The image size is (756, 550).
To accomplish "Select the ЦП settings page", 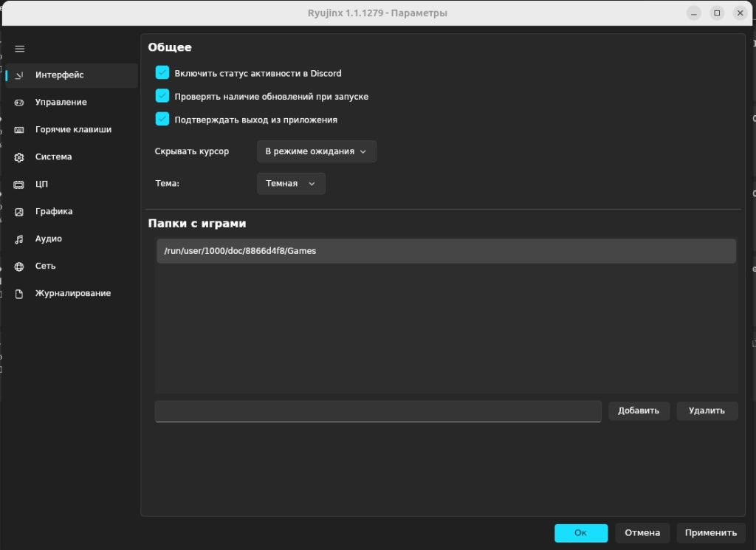I will point(72,184).
